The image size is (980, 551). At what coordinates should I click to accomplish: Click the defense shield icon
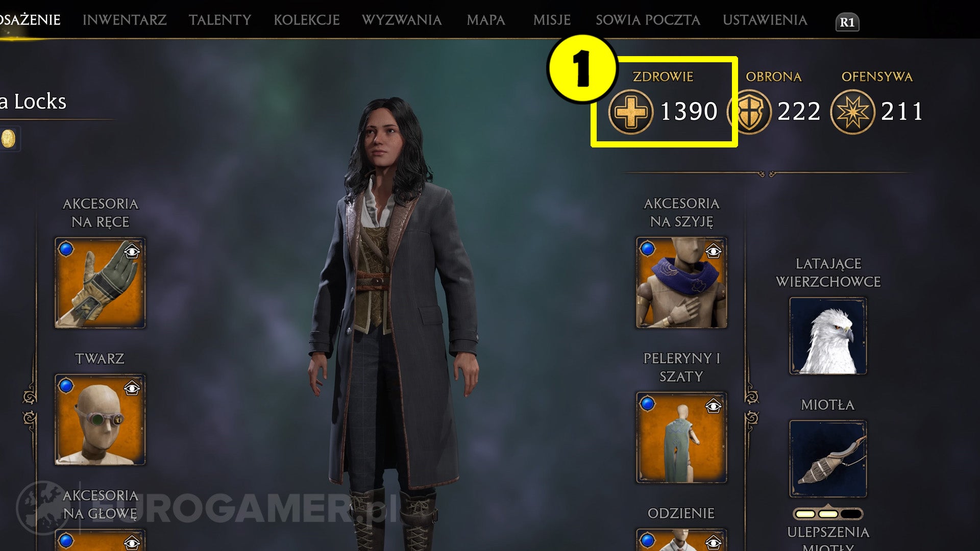pos(749,112)
